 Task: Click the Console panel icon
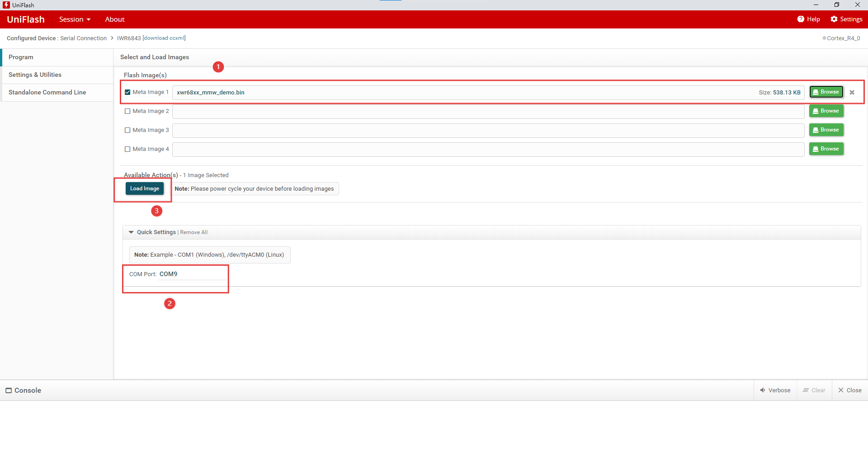point(9,390)
